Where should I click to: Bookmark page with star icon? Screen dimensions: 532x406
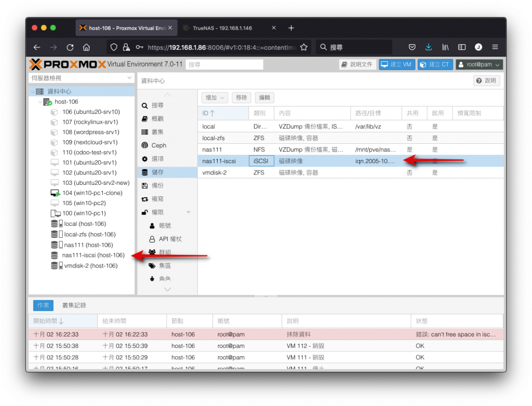(x=303, y=47)
